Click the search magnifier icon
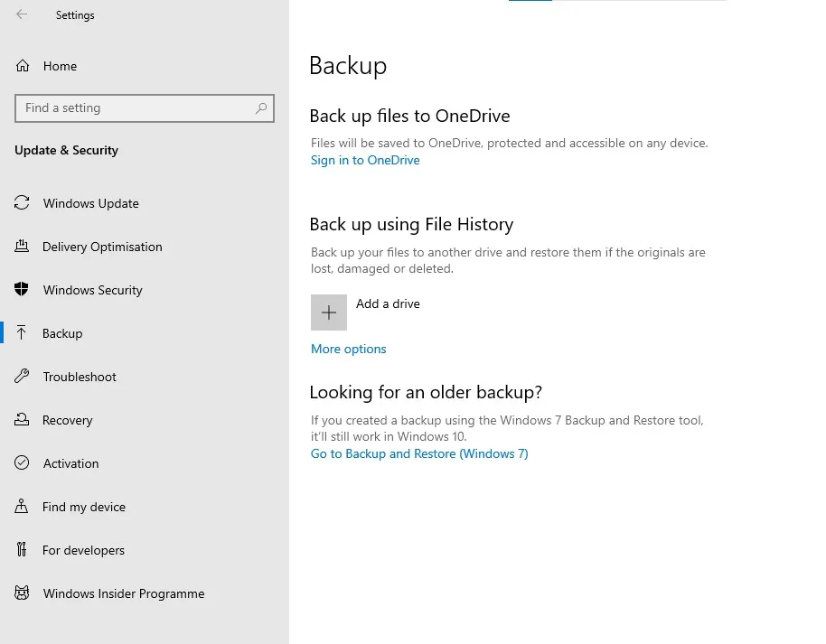 point(261,108)
